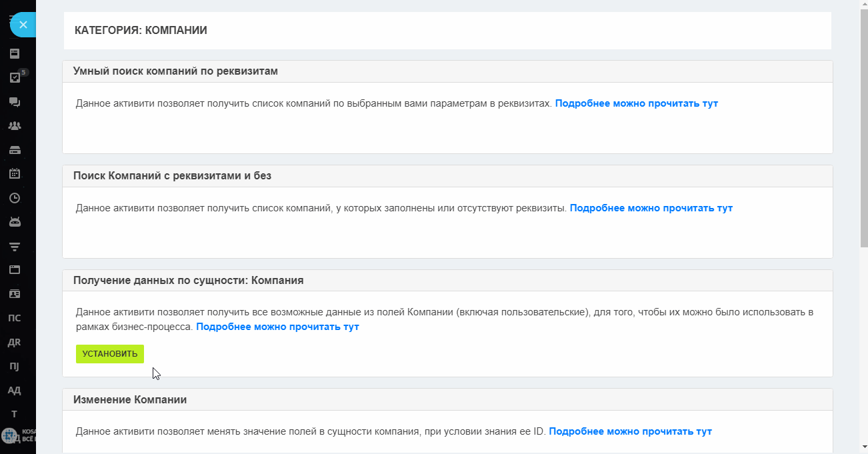Select the ПС sidebar item
Image resolution: width=868 pixels, height=454 pixels.
(x=14, y=318)
